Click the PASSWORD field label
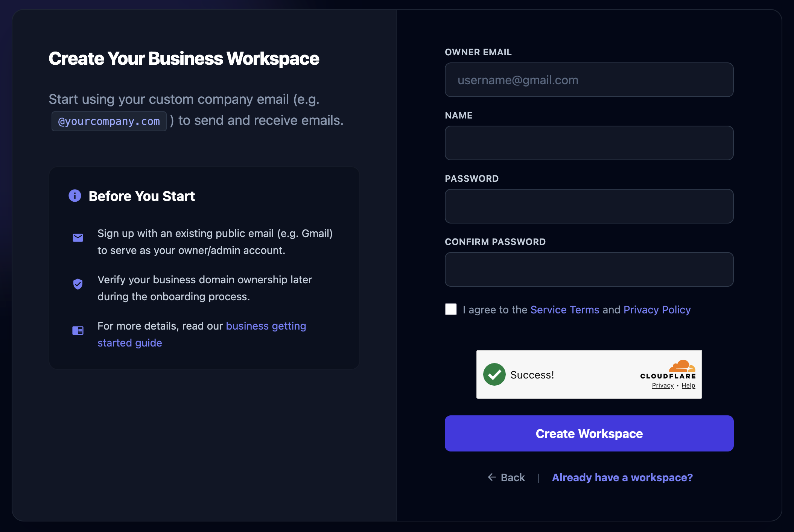The image size is (794, 532). click(472, 179)
